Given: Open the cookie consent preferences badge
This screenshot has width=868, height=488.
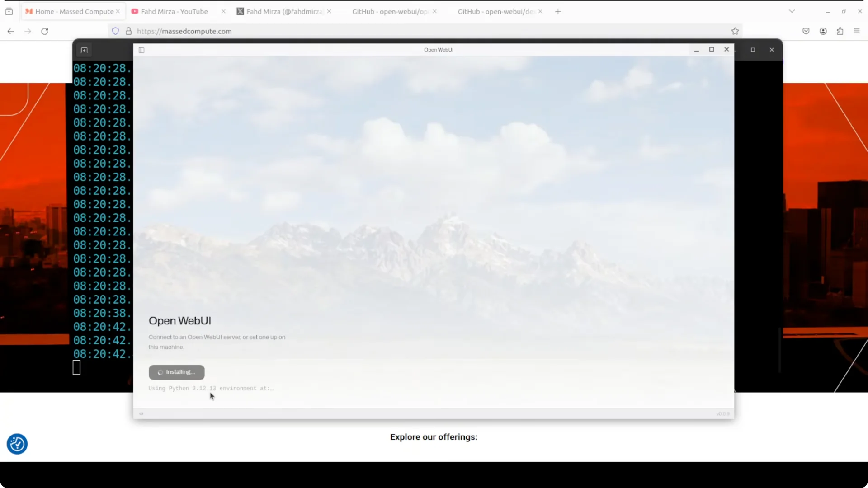Looking at the screenshot, I should tap(17, 444).
